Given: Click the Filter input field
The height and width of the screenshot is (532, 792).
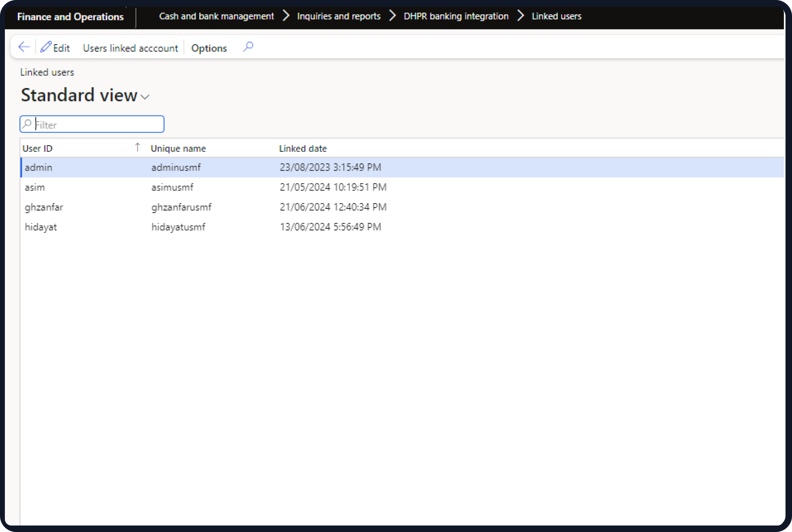Looking at the screenshot, I should [92, 124].
